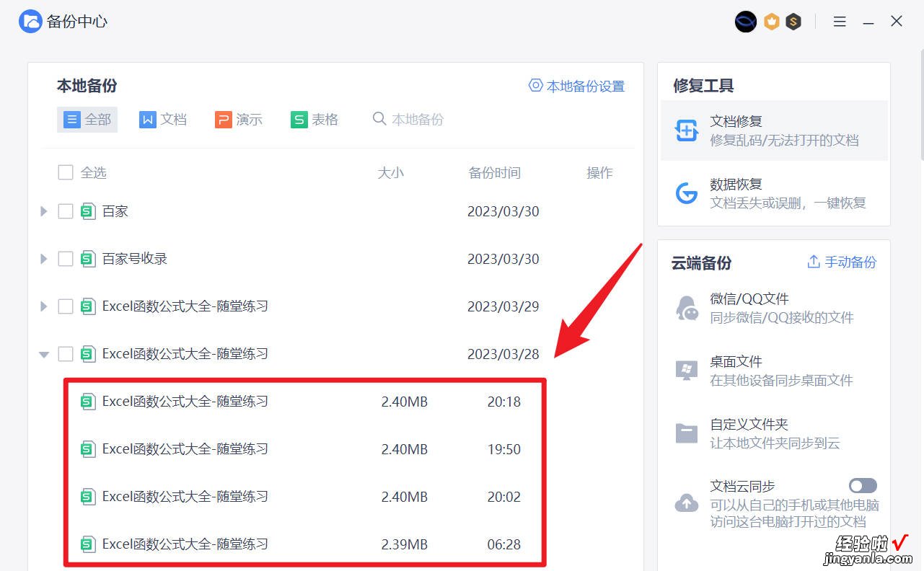Tick the 全选 select-all checkbox
Image resolution: width=924 pixels, height=571 pixels.
[66, 172]
